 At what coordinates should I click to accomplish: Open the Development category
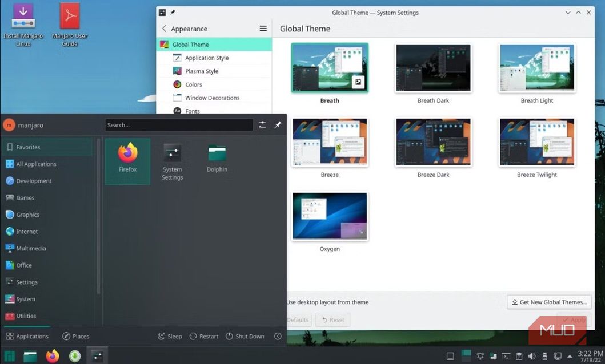pyautogui.click(x=48, y=181)
